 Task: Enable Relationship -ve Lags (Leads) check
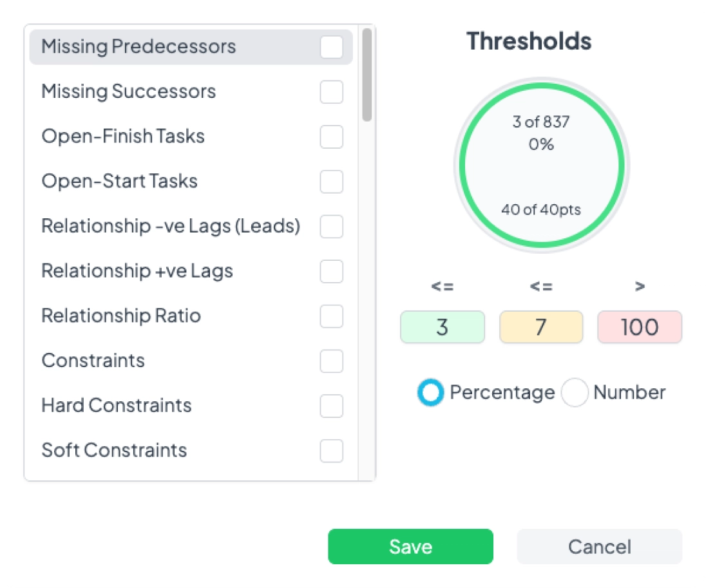click(331, 227)
